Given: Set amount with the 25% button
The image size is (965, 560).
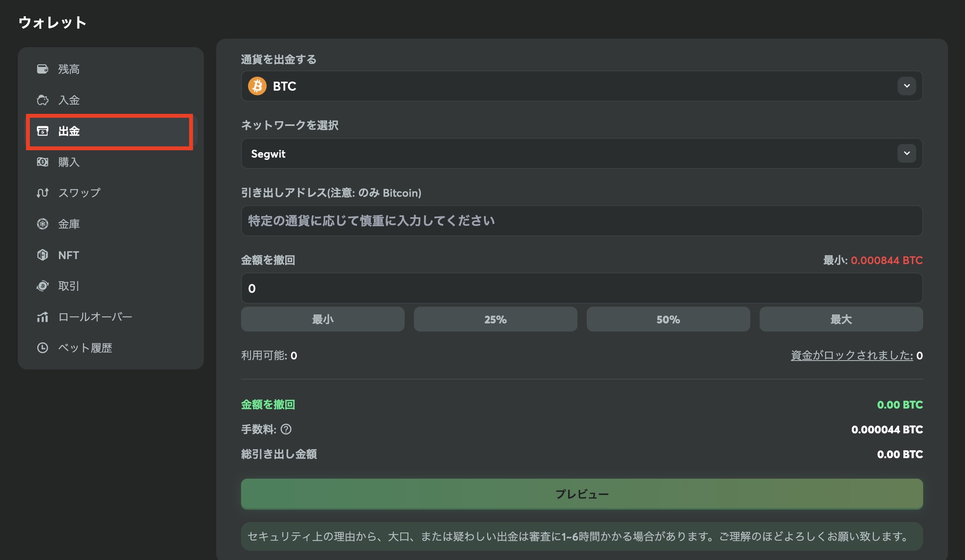Looking at the screenshot, I should point(495,319).
